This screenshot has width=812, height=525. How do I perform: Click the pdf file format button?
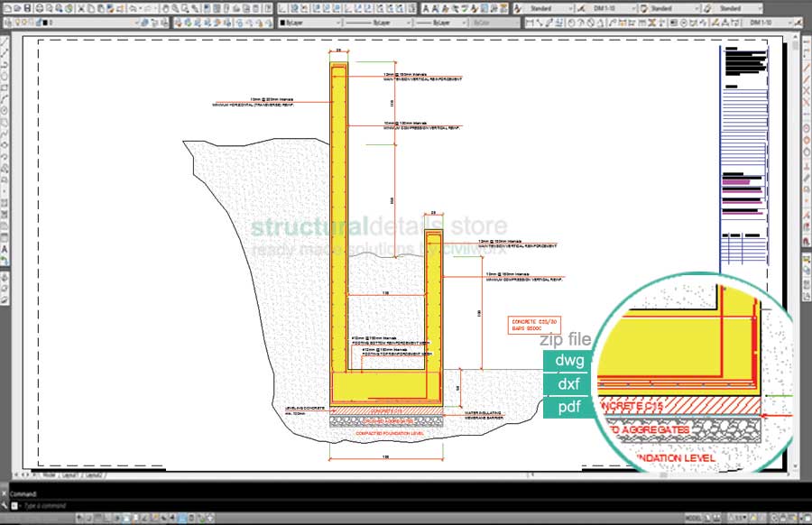coord(569,408)
